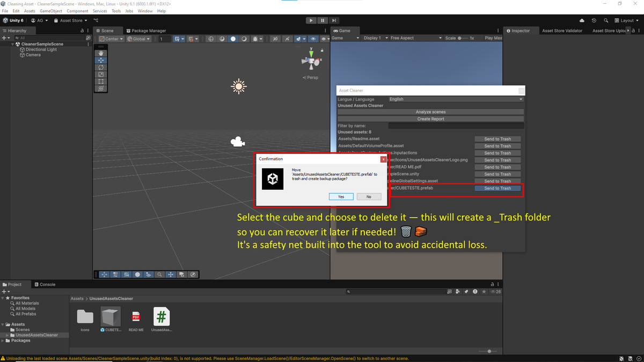Select the Camera gizmo in Scene
The height and width of the screenshot is (362, 644).
238,142
